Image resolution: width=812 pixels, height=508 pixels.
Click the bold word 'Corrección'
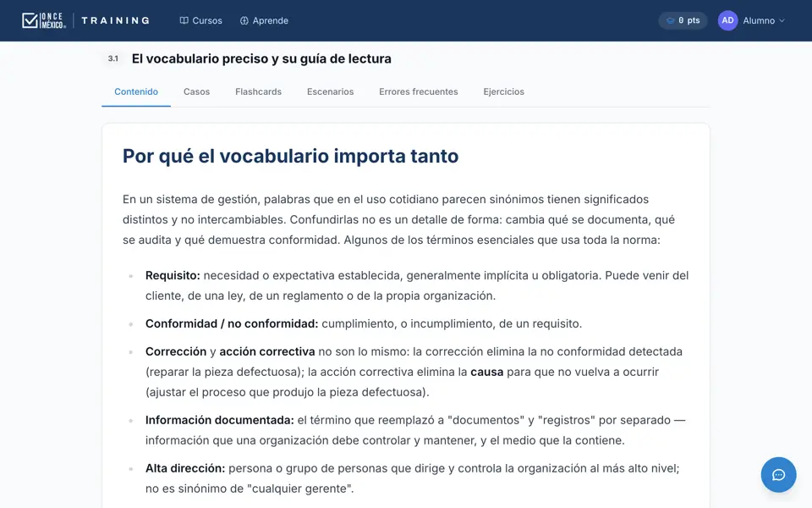point(176,351)
